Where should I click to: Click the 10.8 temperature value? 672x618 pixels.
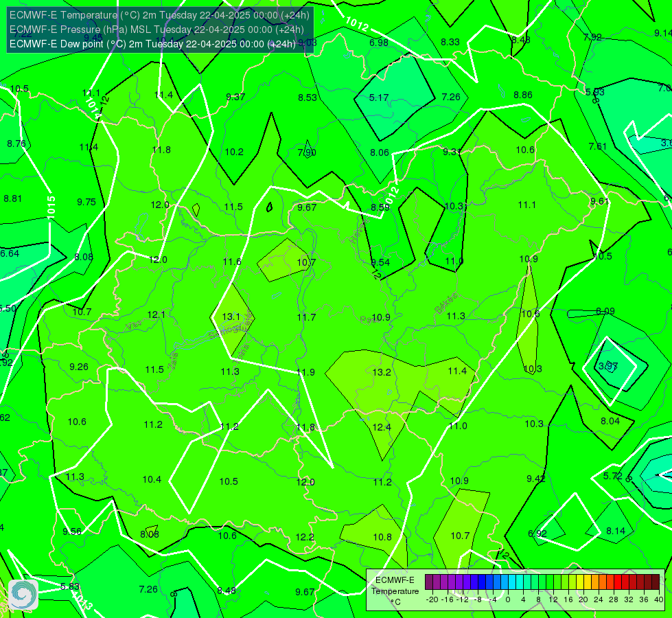point(382,538)
